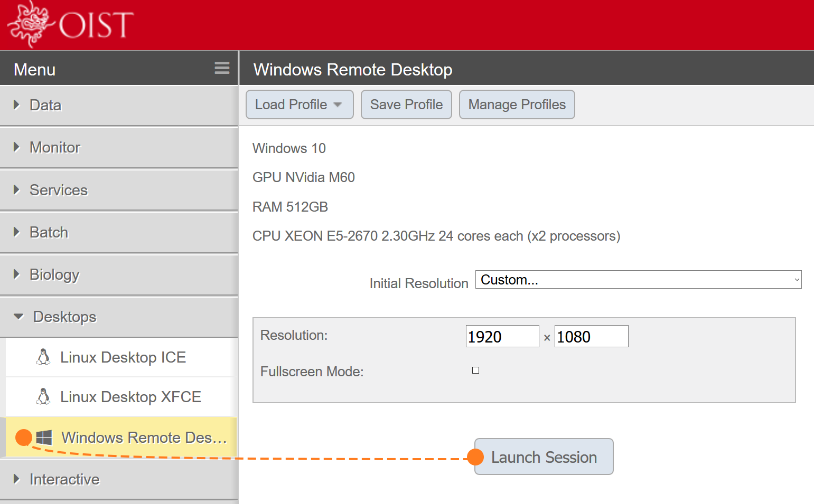Viewport: 814px width, 504px height.
Task: Enable the Fullscreen Mode checkbox
Action: pyautogui.click(x=475, y=370)
